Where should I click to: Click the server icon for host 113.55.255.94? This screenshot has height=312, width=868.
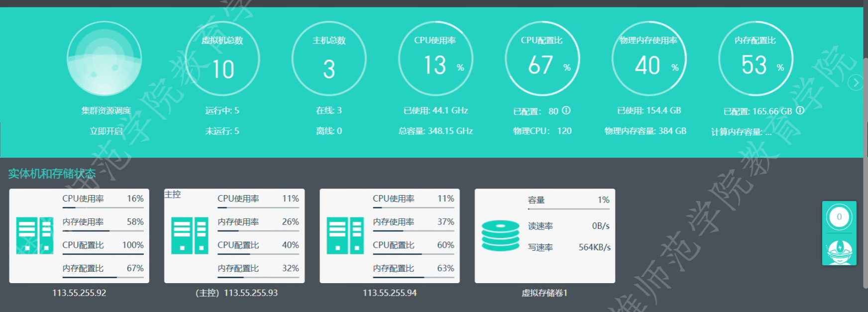click(345, 235)
